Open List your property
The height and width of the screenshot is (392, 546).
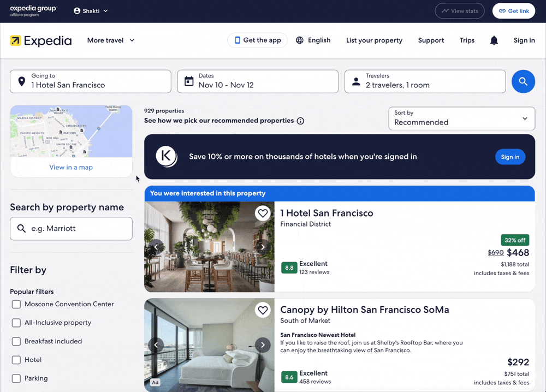pos(374,40)
